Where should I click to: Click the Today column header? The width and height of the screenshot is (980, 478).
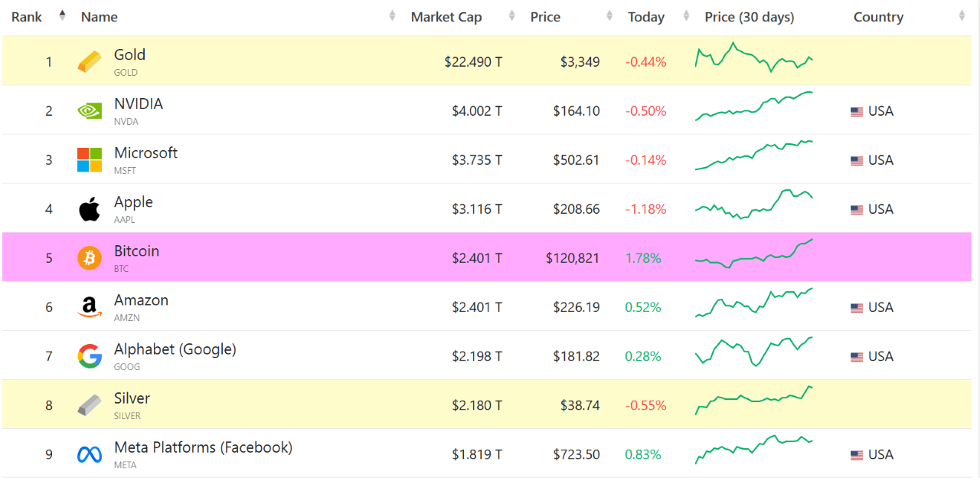[645, 17]
